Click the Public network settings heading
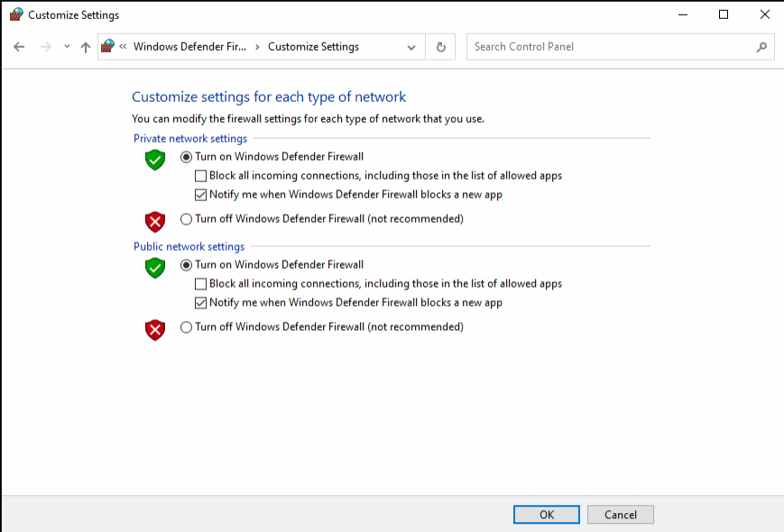The height and width of the screenshot is (532, 784). pos(189,246)
